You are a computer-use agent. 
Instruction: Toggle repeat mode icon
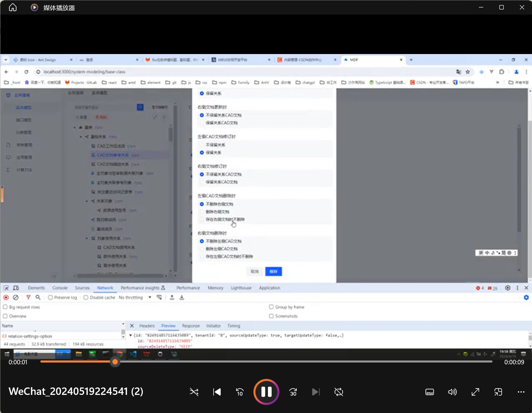[x=339, y=392]
